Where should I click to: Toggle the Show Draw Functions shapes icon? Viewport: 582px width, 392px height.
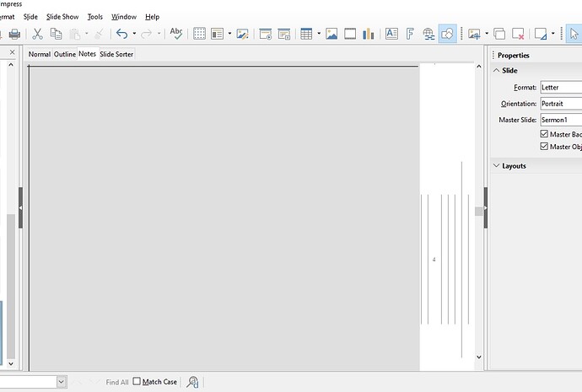[x=447, y=34]
